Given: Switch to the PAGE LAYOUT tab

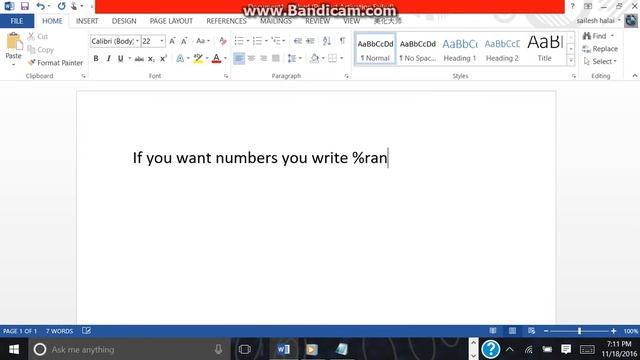Looking at the screenshot, I should (x=171, y=21).
